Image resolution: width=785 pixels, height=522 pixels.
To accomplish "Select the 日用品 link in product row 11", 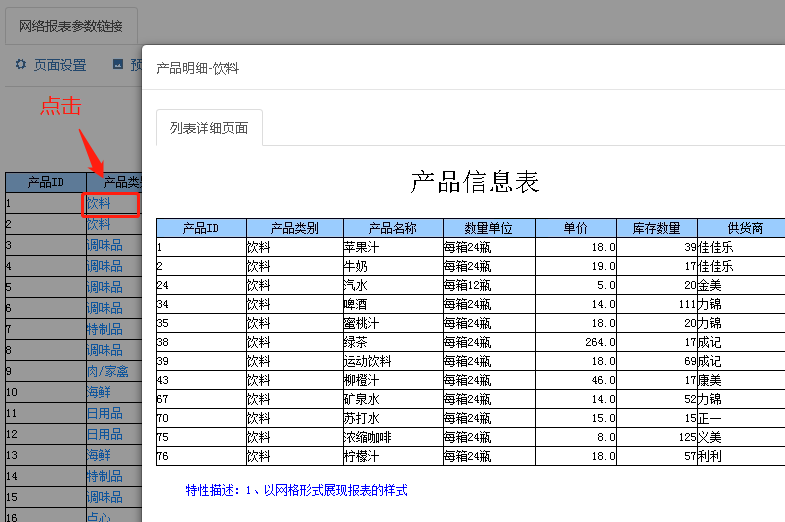I will click(104, 413).
